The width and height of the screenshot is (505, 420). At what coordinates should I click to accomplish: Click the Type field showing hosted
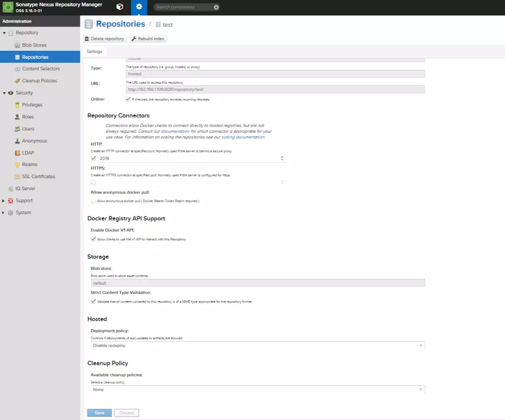tap(275, 74)
